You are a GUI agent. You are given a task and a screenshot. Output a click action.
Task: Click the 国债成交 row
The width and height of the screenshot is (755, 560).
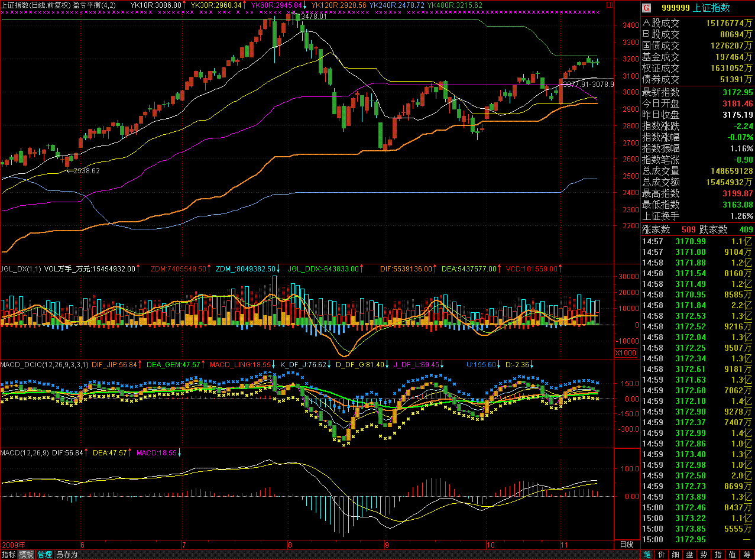(x=698, y=46)
